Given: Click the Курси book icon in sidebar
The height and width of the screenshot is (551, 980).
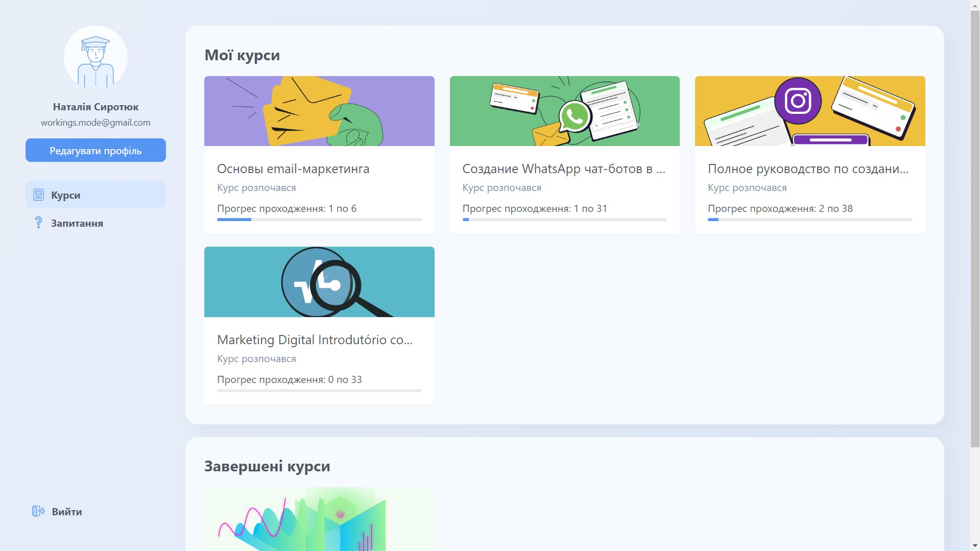Looking at the screenshot, I should 38,195.
